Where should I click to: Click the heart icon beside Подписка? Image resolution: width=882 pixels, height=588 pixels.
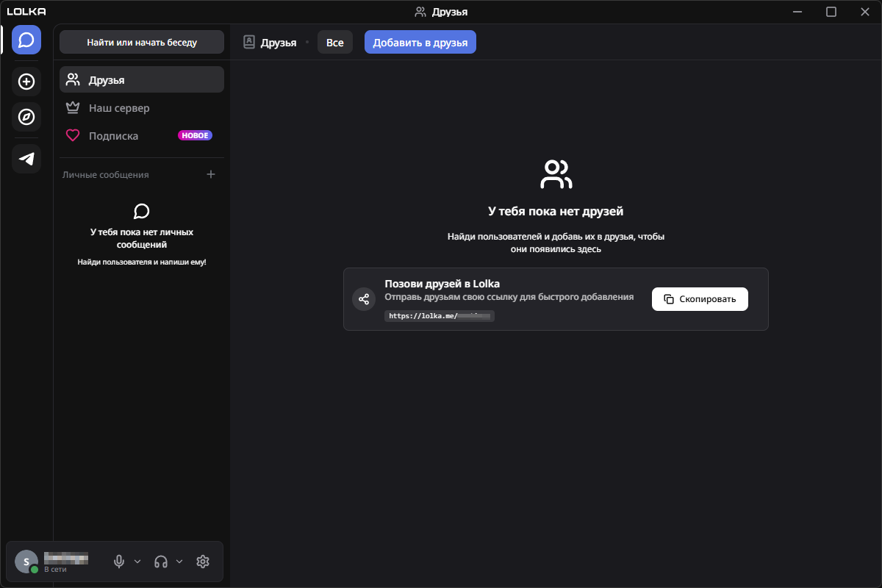point(72,136)
